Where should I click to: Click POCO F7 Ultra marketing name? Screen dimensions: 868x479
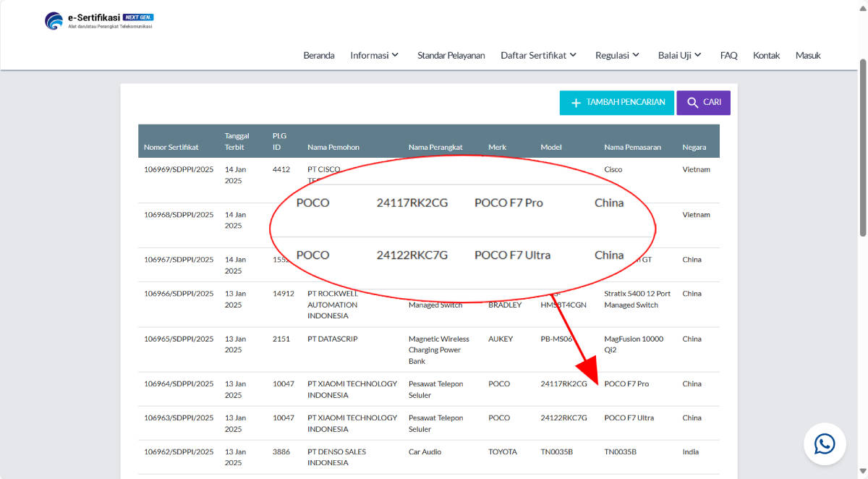point(629,417)
